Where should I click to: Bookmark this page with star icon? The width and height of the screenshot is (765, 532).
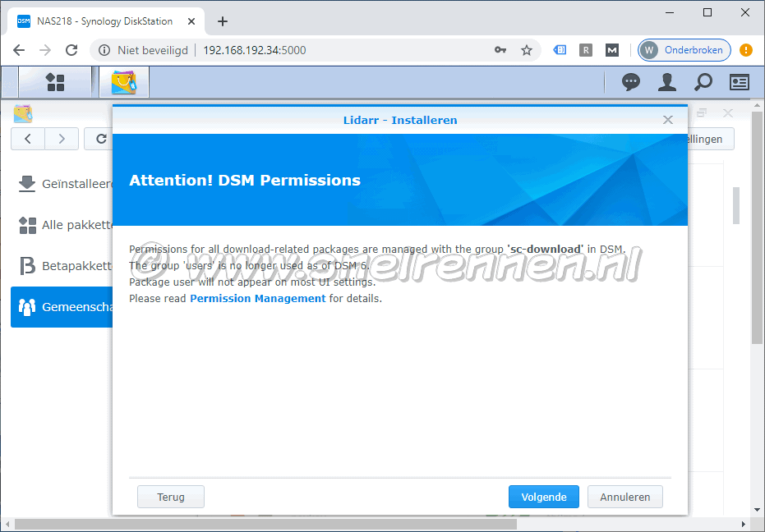point(527,50)
